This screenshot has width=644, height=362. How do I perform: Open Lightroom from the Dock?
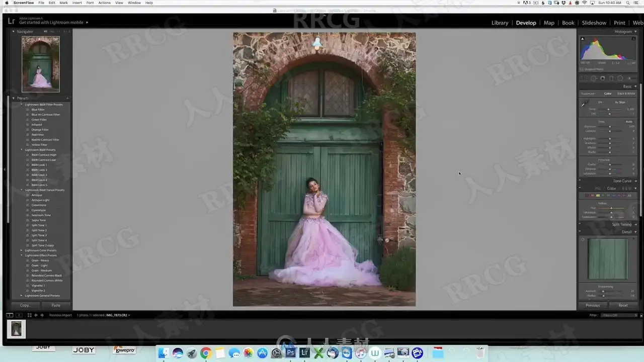[304, 353]
